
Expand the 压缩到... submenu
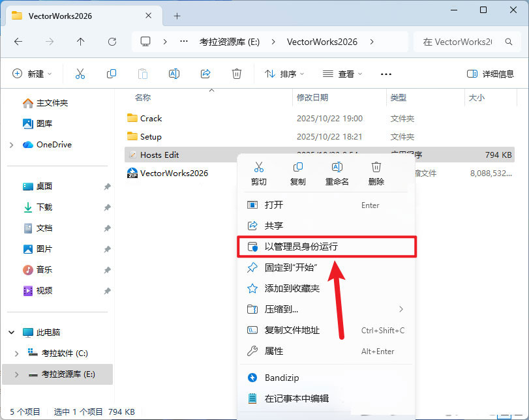tap(401, 309)
